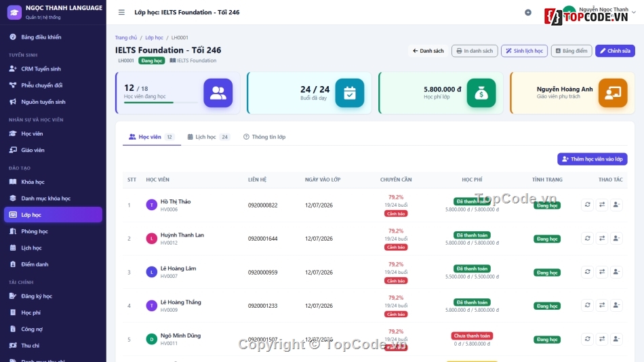Screen dimensions: 644x362
Task: Click refresh icon for Ngô Minh Dũng
Action: pos(587,339)
